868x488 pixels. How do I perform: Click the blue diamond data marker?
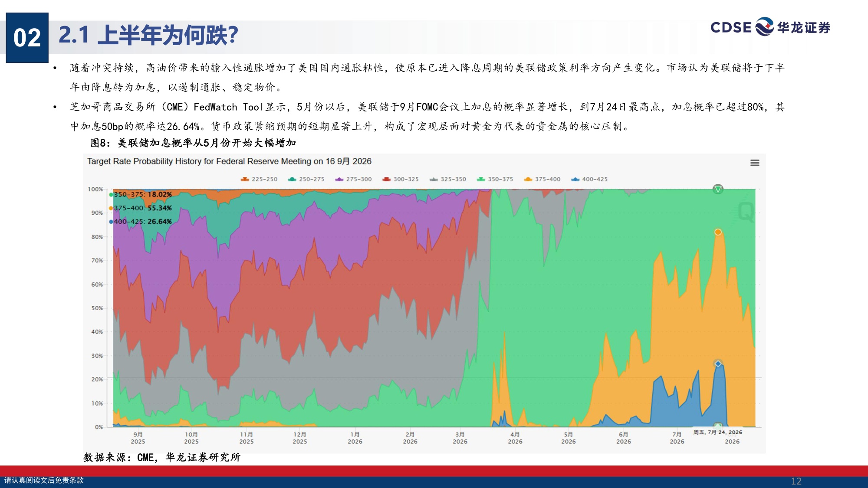(x=718, y=364)
